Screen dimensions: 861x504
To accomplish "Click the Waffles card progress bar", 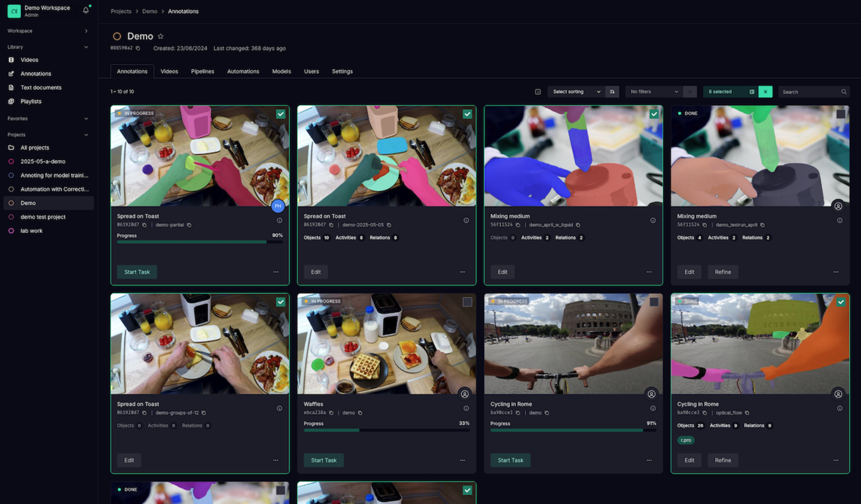I will (x=386, y=430).
